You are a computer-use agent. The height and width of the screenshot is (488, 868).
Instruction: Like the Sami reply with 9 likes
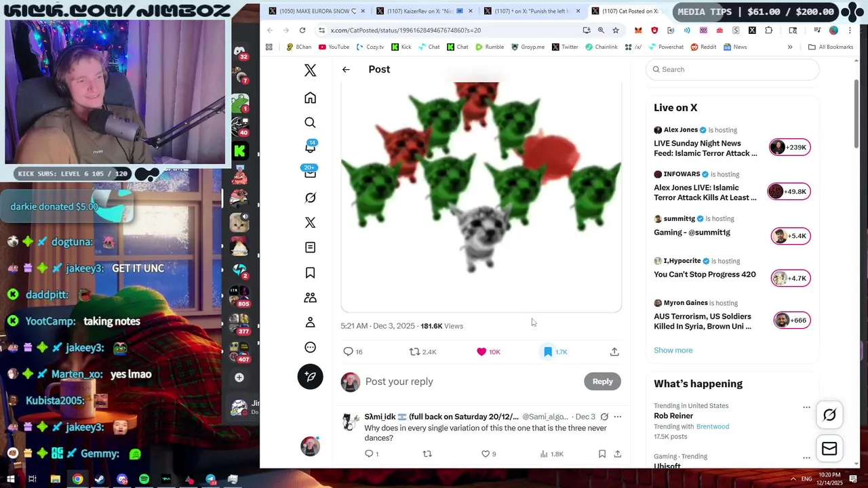pyautogui.click(x=488, y=454)
